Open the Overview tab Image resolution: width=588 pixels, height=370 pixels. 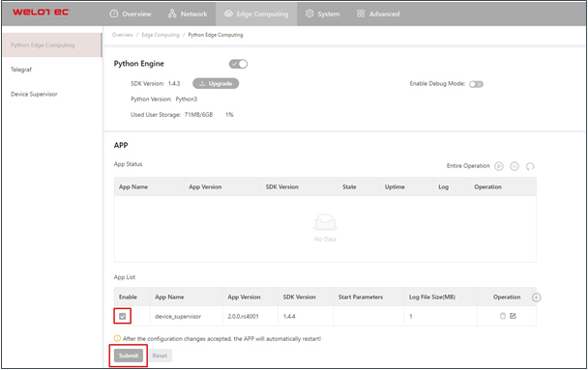click(x=131, y=14)
